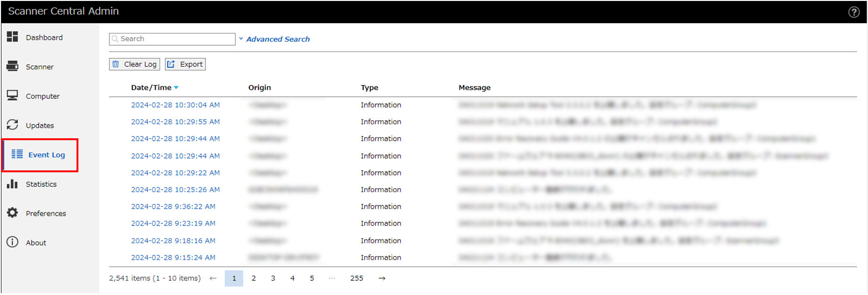Expand the Advanced Search chevron
The image size is (868, 295).
[241, 39]
